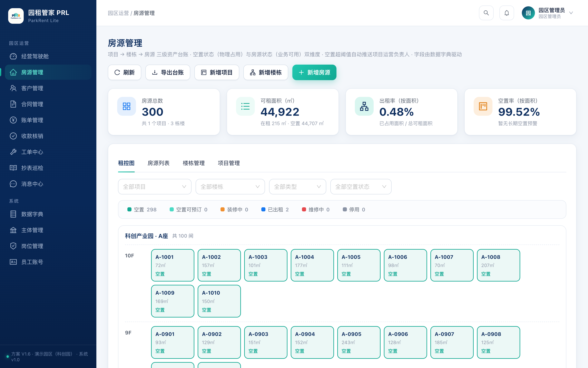
Task: Click the 导出台账 button
Action: pos(168,72)
